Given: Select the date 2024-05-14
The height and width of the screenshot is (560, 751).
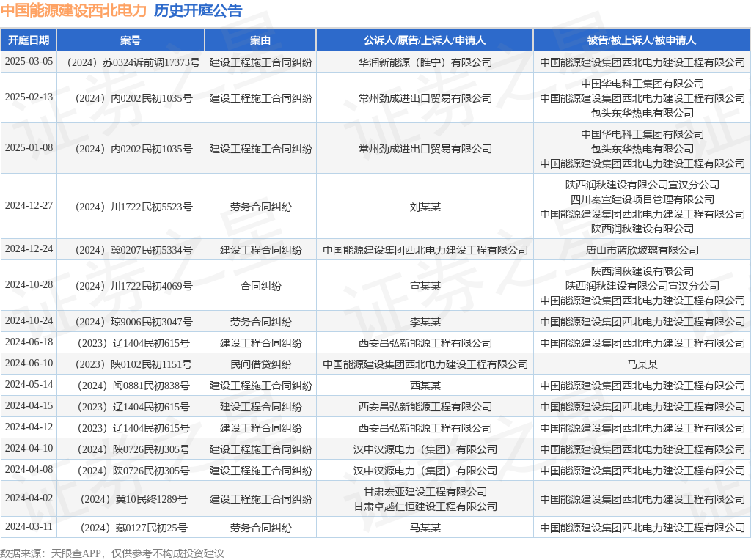Looking at the screenshot, I should [29, 384].
